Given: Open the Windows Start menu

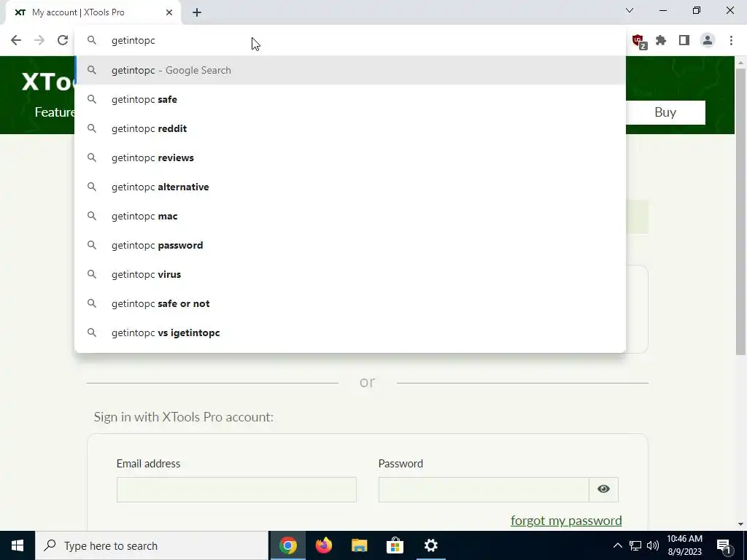Looking at the screenshot, I should (18, 545).
